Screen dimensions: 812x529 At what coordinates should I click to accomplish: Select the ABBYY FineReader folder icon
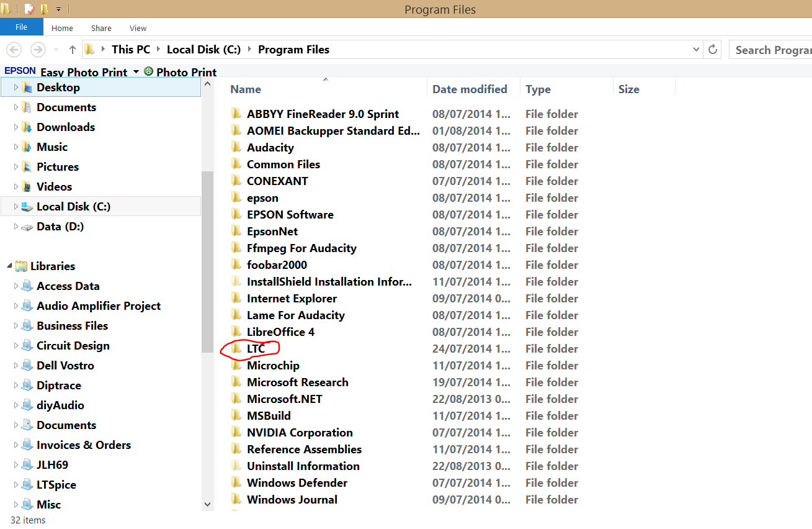pos(236,114)
